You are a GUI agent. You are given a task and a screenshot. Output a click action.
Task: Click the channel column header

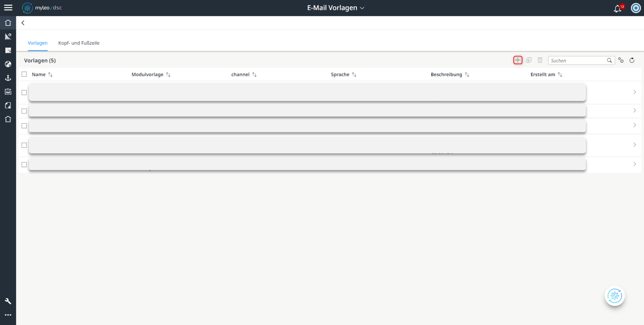[240, 74]
